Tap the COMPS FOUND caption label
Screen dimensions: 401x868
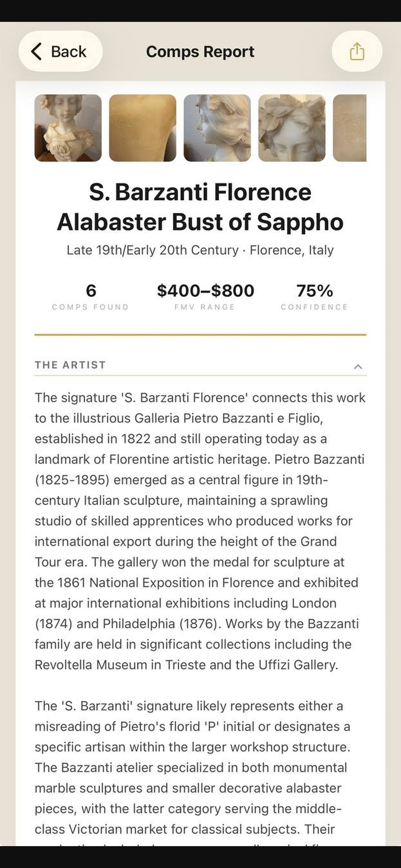(x=91, y=307)
